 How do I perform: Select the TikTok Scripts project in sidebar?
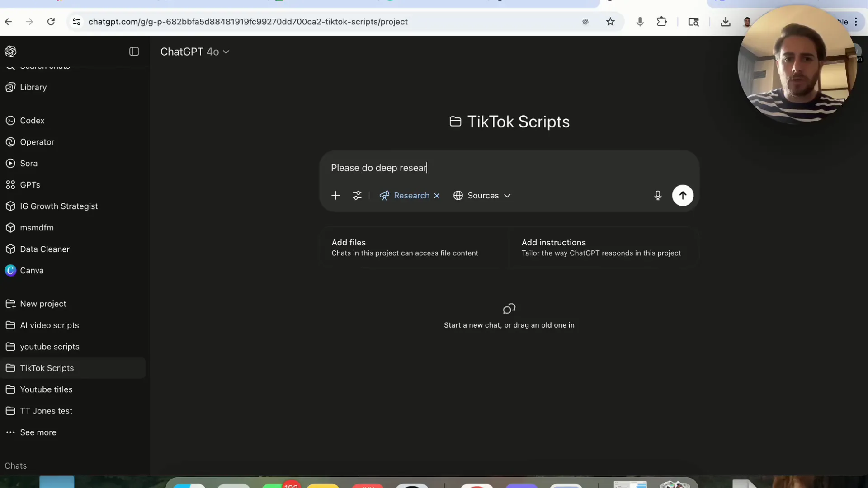click(73, 368)
